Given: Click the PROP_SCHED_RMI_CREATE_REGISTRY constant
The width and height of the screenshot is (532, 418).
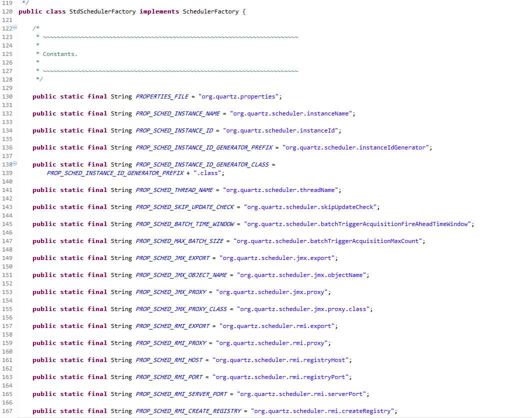Looking at the screenshot, I should [x=188, y=411].
